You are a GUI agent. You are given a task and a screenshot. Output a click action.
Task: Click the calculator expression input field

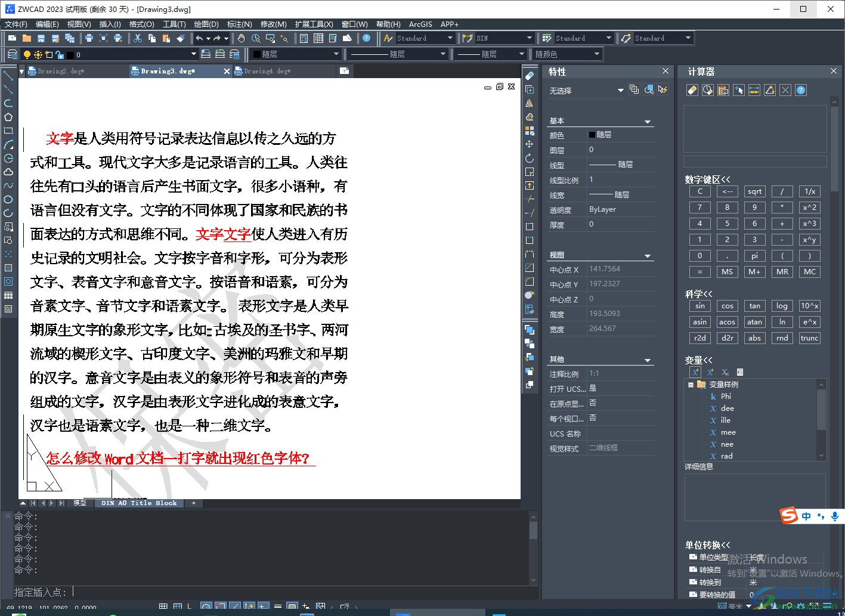(x=755, y=162)
